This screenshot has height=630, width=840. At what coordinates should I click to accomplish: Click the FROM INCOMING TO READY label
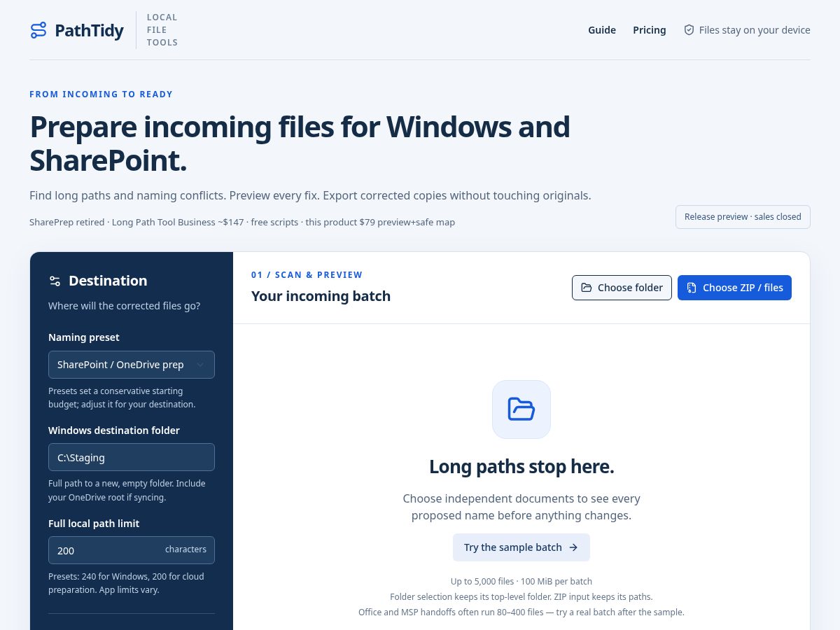tap(101, 94)
